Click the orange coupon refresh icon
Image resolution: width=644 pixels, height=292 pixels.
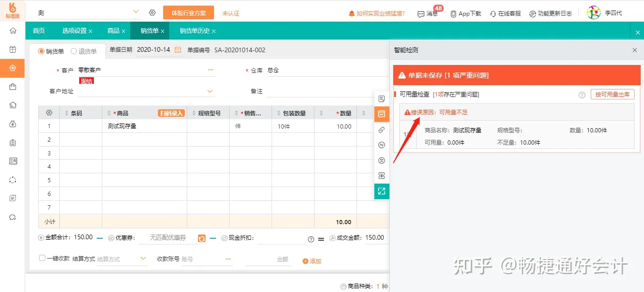[x=202, y=238]
